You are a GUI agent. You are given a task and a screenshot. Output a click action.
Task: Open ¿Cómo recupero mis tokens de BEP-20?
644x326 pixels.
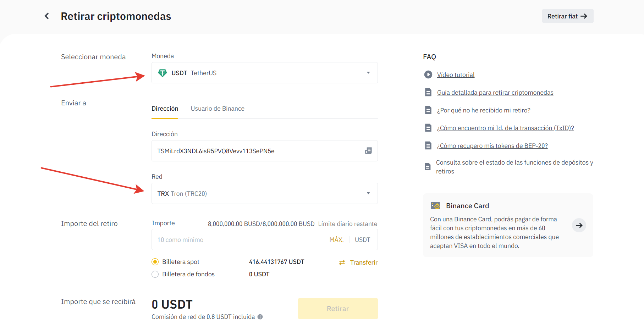coord(492,146)
